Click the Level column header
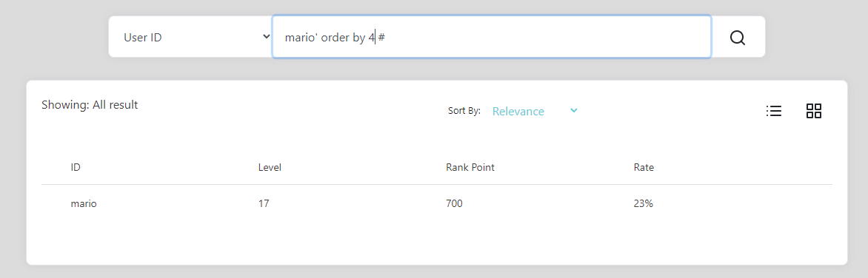Viewport: 868px width, 278px height. 270,167
